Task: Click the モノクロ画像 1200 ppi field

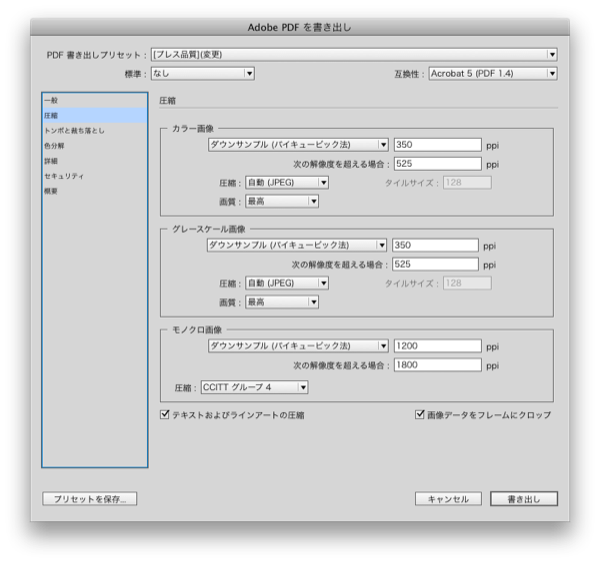Action: click(438, 346)
